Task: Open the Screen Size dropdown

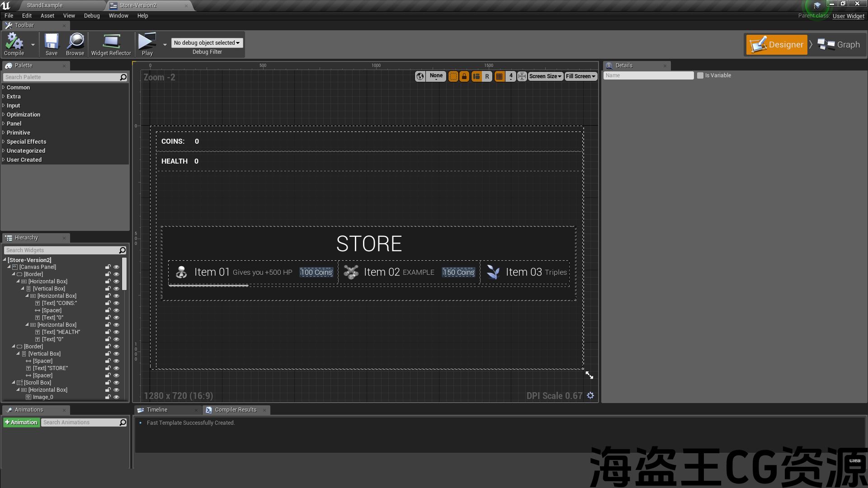Action: click(545, 76)
